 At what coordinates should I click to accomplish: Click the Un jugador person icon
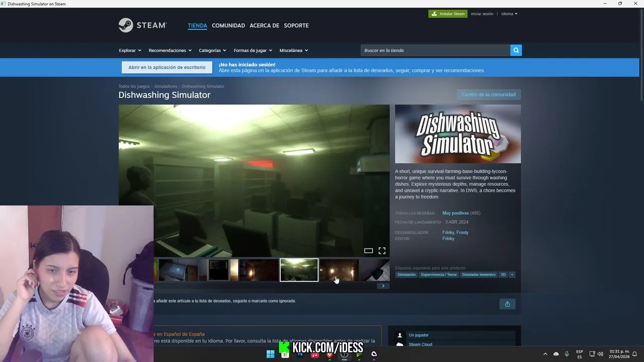tap(400, 335)
